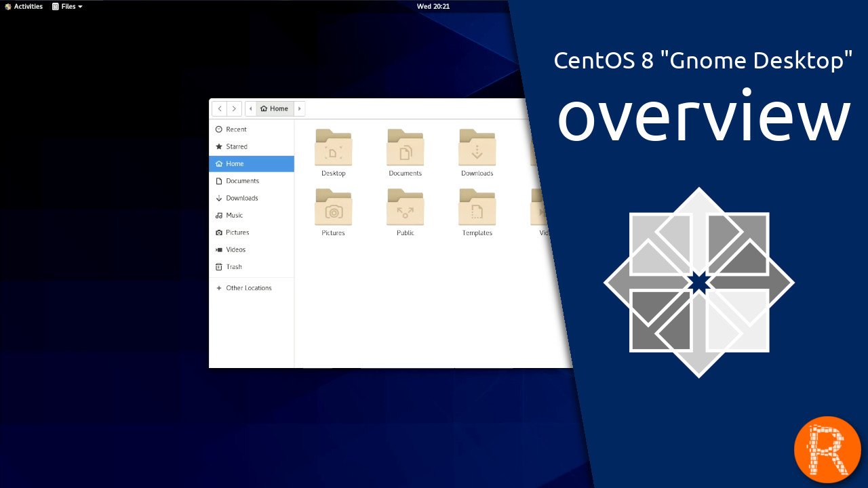Image resolution: width=868 pixels, height=488 pixels.
Task: Click the path bar left triangle
Action: pos(251,108)
